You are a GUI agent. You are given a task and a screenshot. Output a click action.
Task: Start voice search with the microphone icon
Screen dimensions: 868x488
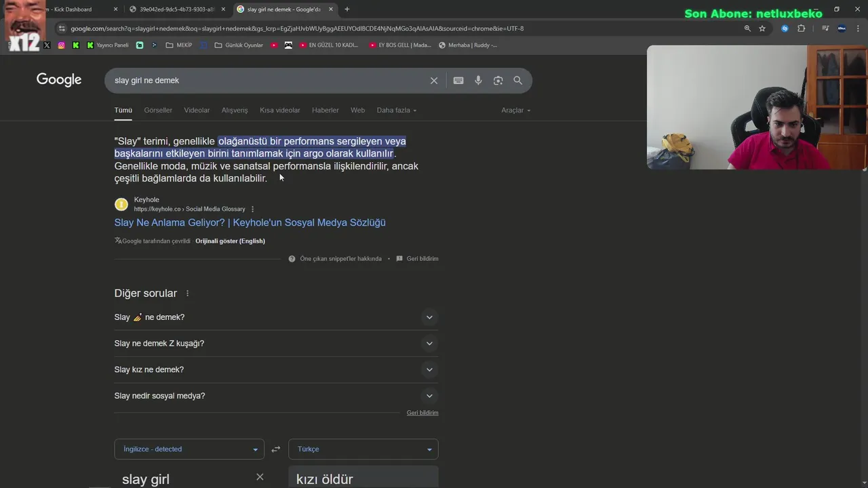(478, 81)
